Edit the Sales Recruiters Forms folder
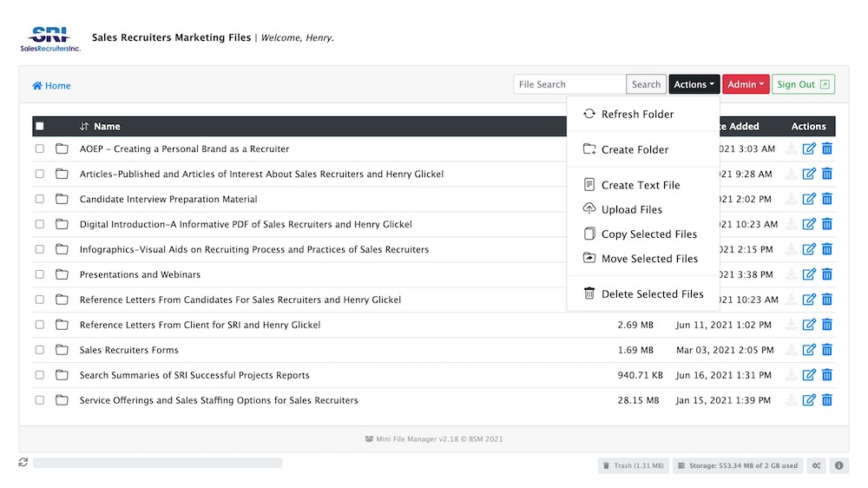 pyautogui.click(x=809, y=350)
